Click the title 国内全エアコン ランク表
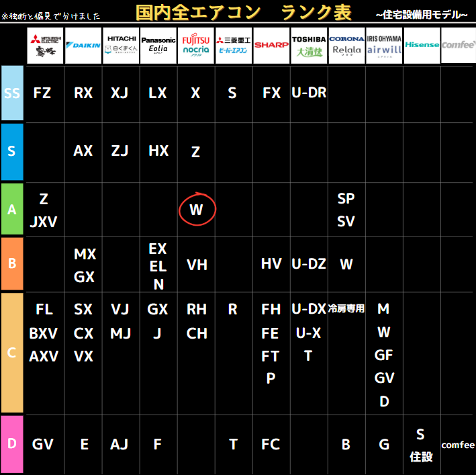 244,13
